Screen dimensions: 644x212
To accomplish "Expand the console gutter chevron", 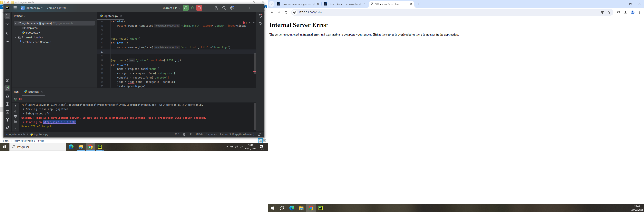I will pyautogui.click(x=15, y=129).
